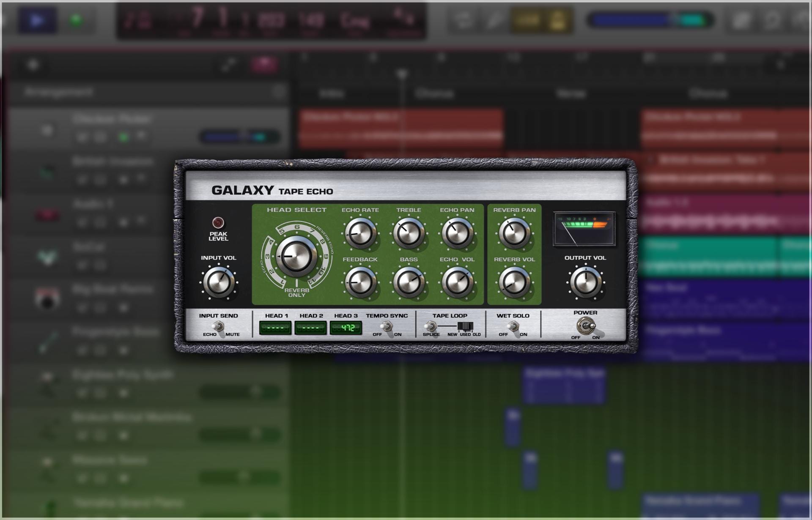The width and height of the screenshot is (812, 520).
Task: Click the Echo Pan knob
Action: point(457,233)
